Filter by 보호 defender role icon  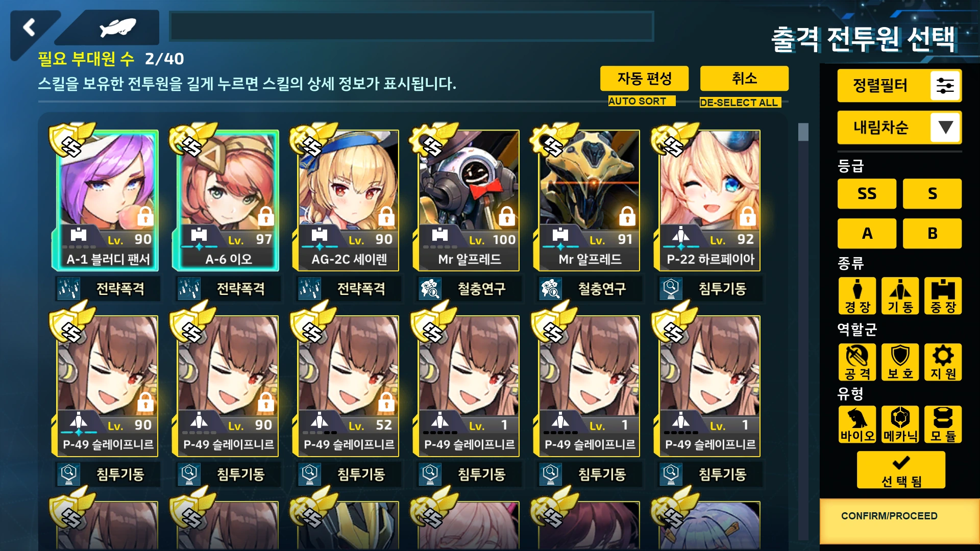(900, 362)
